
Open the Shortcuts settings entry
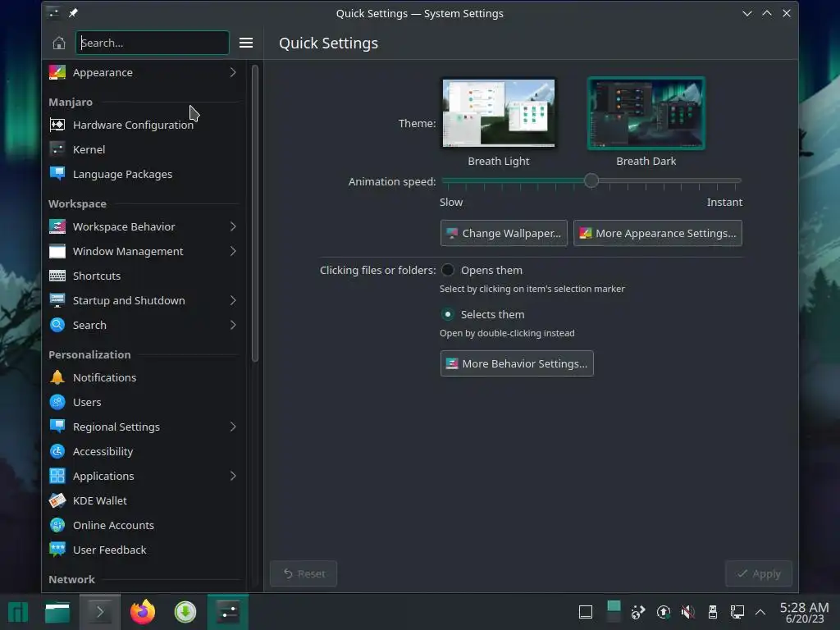pyautogui.click(x=144, y=276)
